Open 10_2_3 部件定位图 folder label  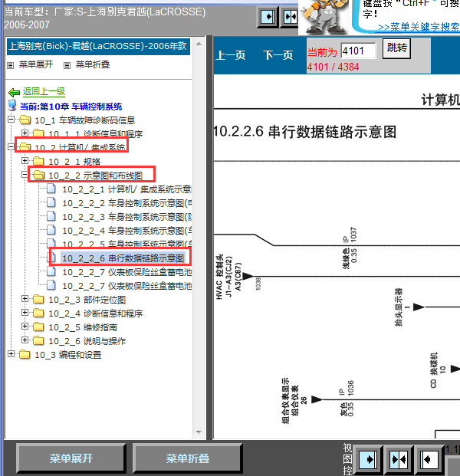tap(87, 300)
